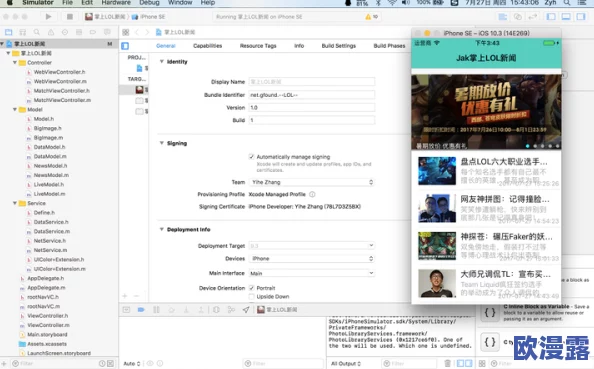Toggle the navigator panel visibility
Image resolution: width=594 pixels, height=369 pixels.
pyautogui.click(x=551, y=17)
